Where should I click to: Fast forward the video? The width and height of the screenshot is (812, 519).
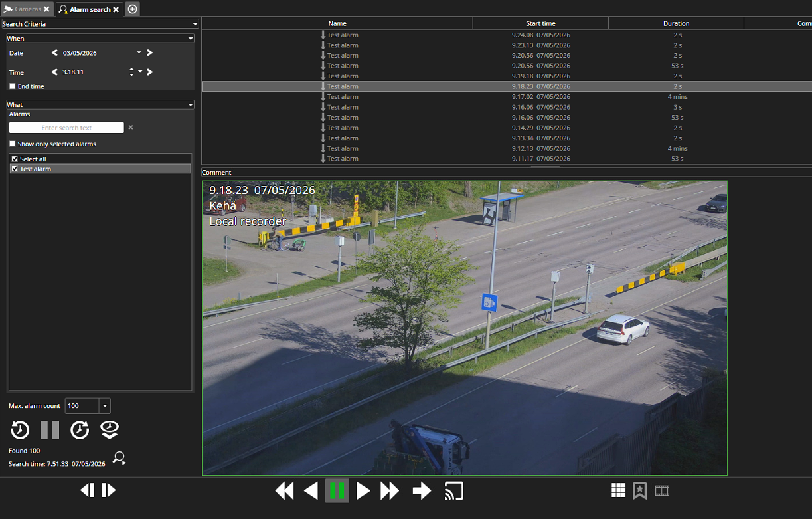click(390, 491)
